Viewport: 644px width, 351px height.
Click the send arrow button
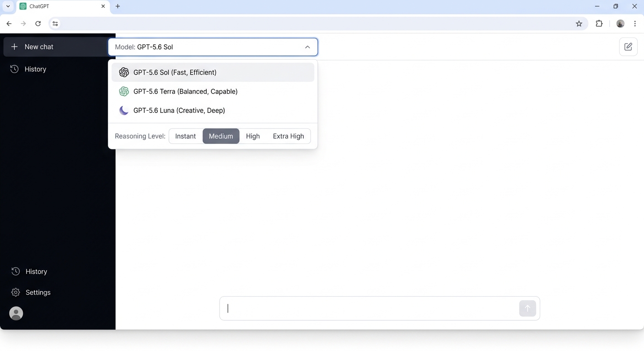coord(527,308)
